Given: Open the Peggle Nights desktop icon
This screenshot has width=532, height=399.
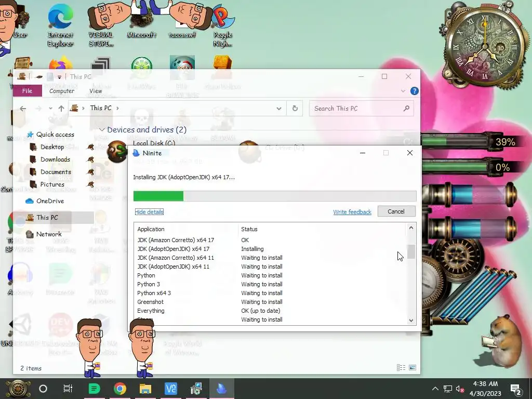Looking at the screenshot, I should pos(222,25).
